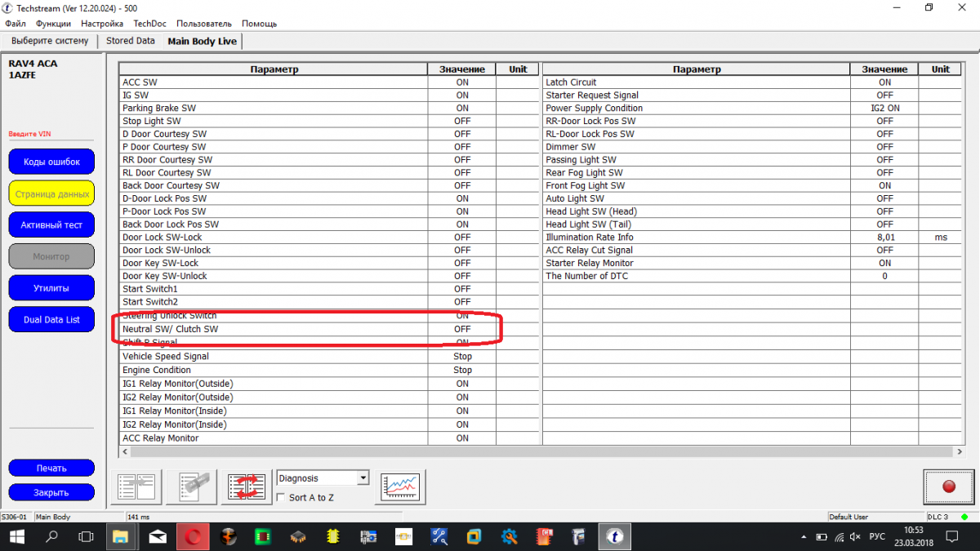Select the Front Fog Light SW row
The height and width of the screenshot is (551, 980).
(x=753, y=185)
